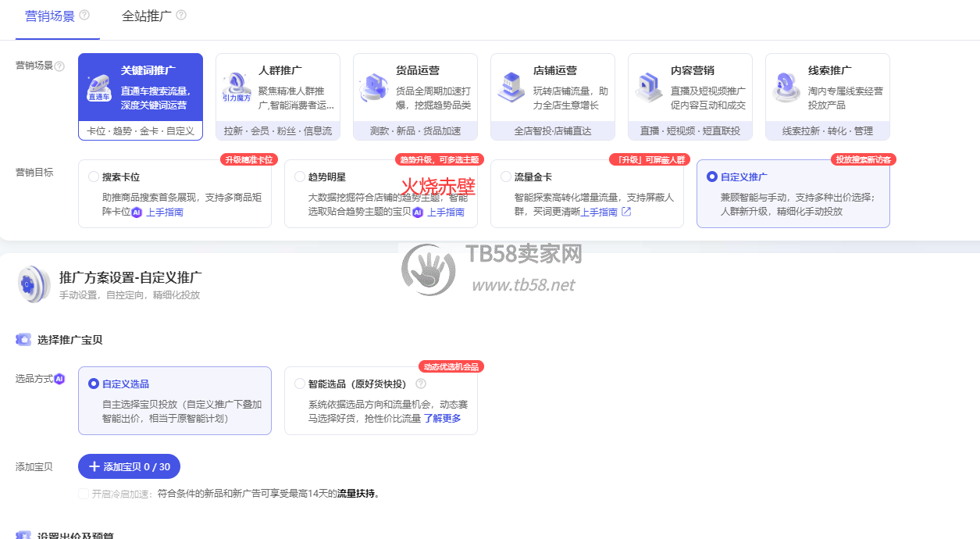
Task: Select the 内容营销 scenario card
Action: tap(690, 97)
